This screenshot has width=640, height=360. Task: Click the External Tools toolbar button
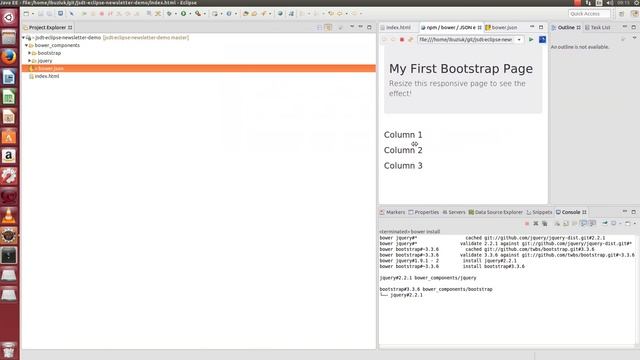[198, 13]
